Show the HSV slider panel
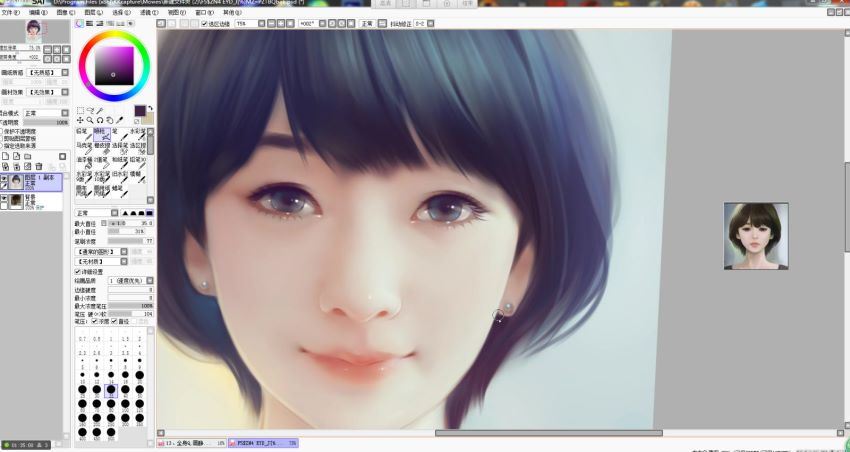This screenshot has width=850, height=452. (100, 23)
